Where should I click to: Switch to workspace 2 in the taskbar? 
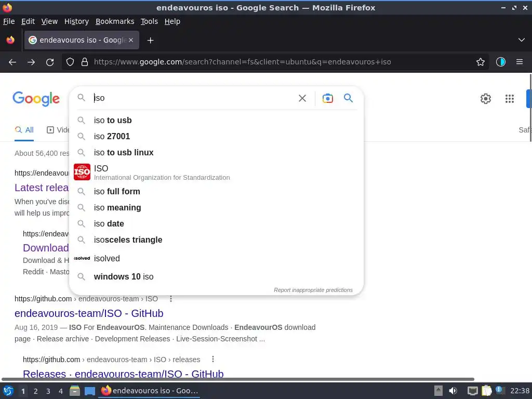(x=36, y=391)
